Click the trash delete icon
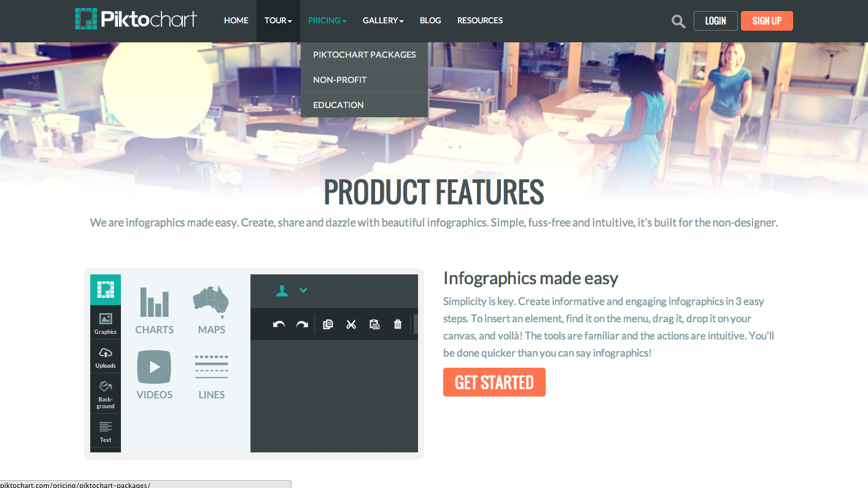868x488 pixels. click(x=398, y=324)
